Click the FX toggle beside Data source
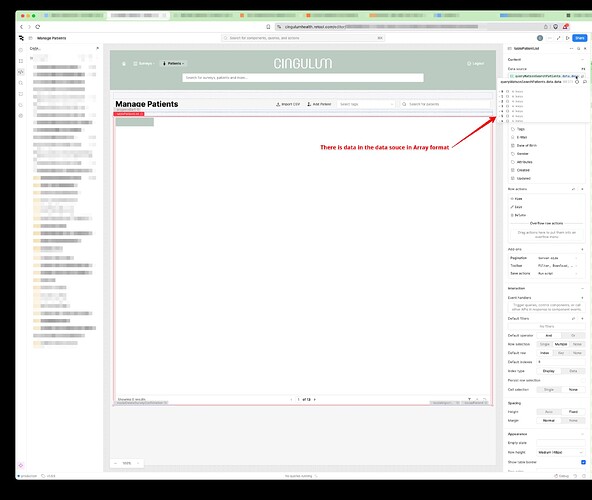The width and height of the screenshot is (592, 500). pyautogui.click(x=583, y=69)
